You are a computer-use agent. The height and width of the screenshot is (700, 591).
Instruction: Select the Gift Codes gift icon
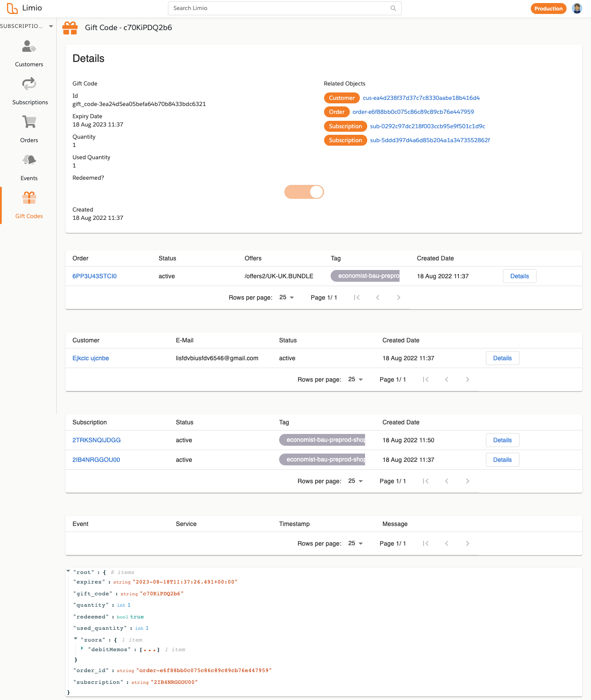pos(29,198)
